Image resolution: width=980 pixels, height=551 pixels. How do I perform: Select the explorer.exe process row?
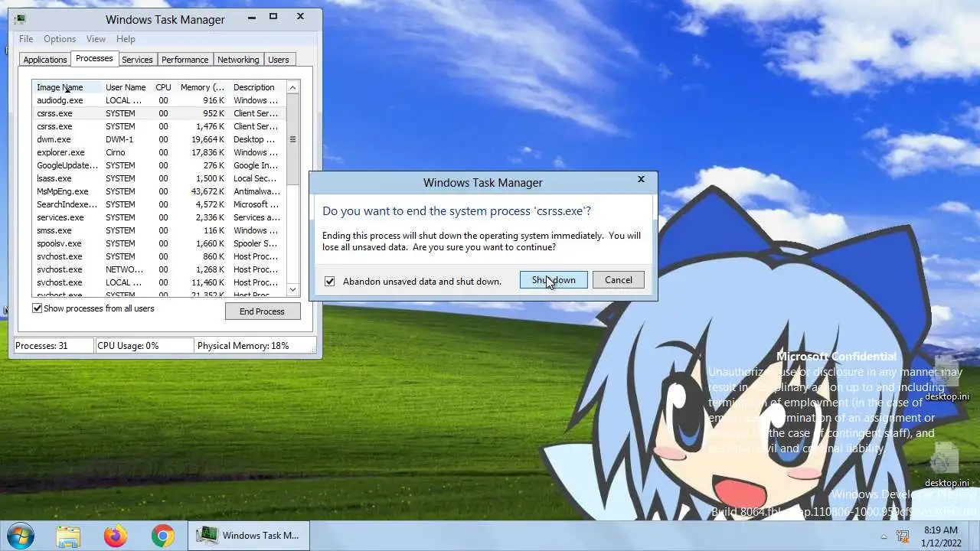pos(158,152)
